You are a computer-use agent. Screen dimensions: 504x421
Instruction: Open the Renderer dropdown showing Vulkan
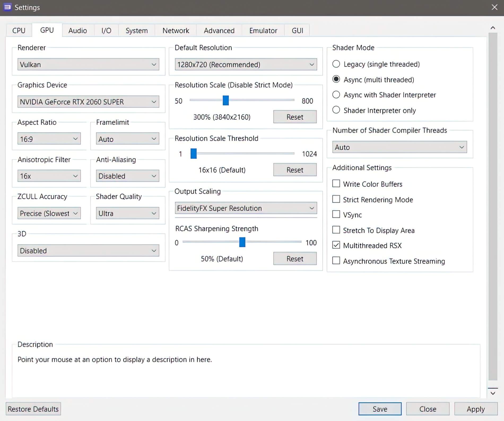tap(88, 64)
